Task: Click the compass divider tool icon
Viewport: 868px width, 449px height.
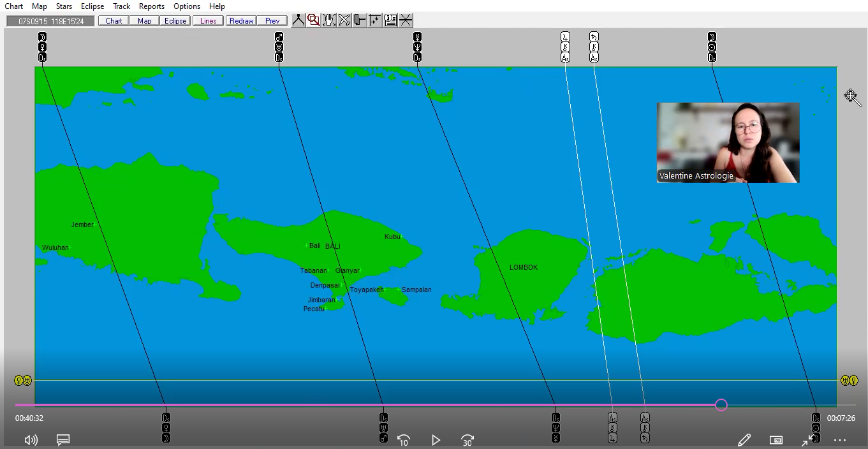Action: 298,20
